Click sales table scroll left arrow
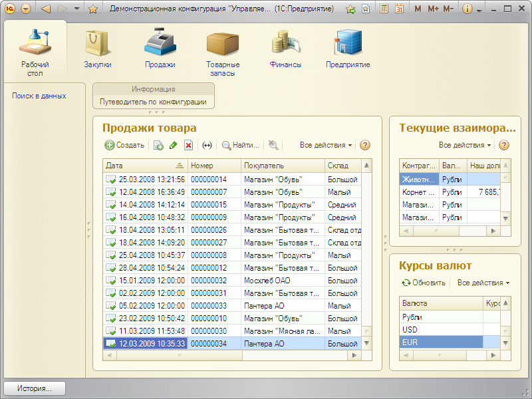532x399 pixels. (110, 355)
